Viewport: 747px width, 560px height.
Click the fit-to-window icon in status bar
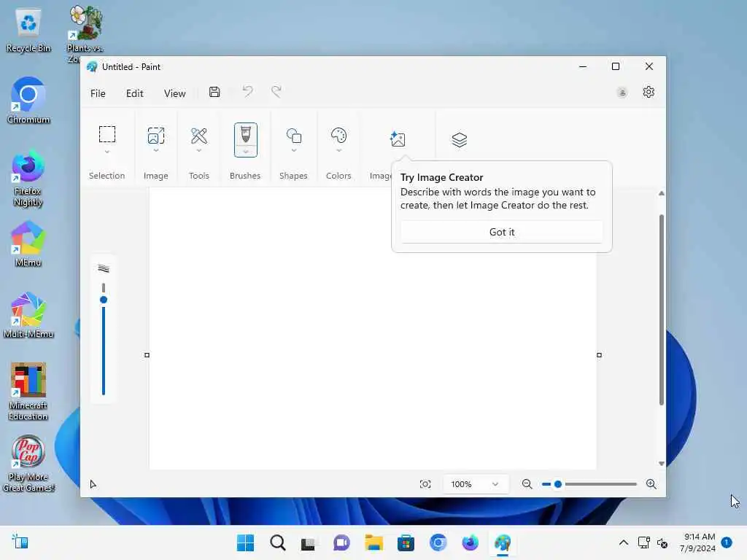(x=425, y=484)
